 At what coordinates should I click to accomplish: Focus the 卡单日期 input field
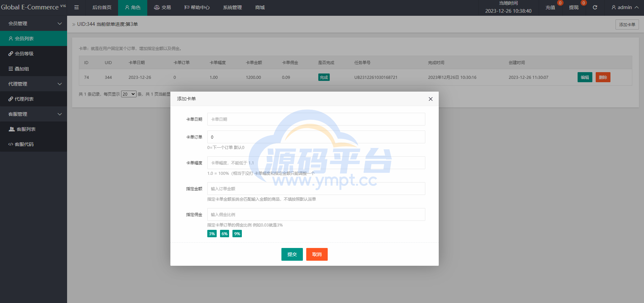click(x=316, y=119)
